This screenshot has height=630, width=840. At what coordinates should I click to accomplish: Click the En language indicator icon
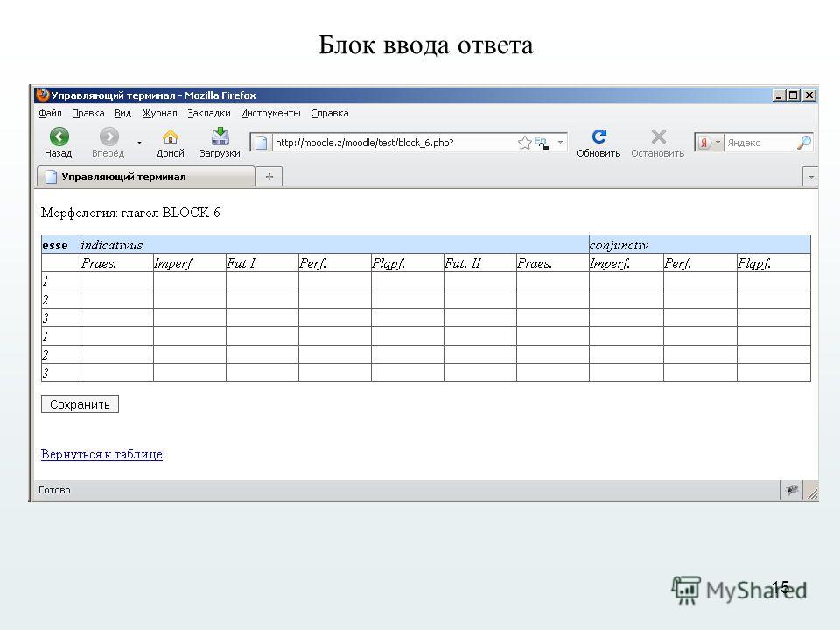[x=542, y=143]
